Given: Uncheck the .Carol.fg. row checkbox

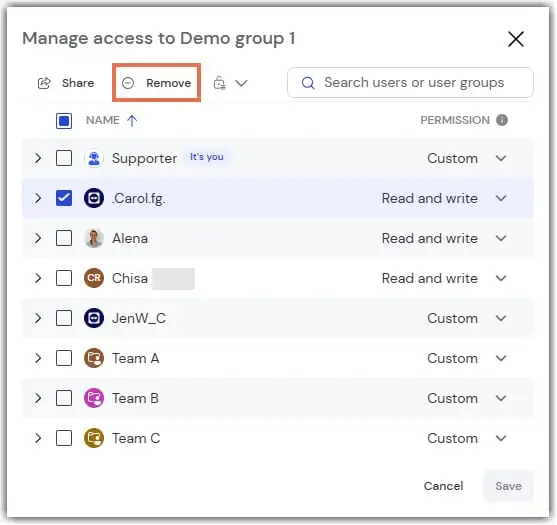Looking at the screenshot, I should [64, 198].
